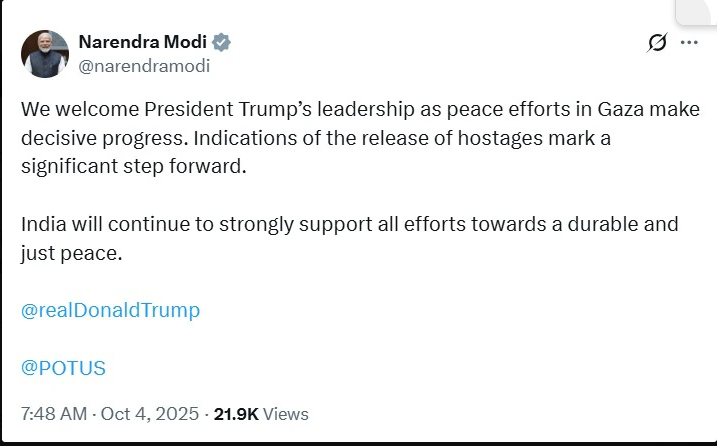Open the @realDonaldTrump mention

110,310
